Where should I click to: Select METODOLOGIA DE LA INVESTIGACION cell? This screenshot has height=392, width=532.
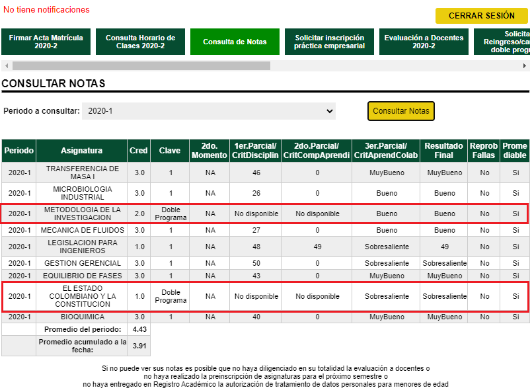point(82,214)
